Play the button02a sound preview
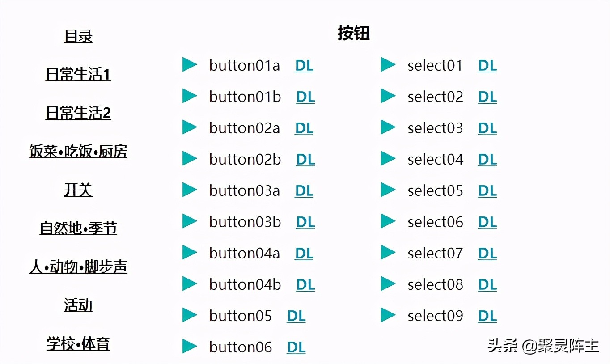Viewport: 610px width, 364px height. [x=190, y=127]
